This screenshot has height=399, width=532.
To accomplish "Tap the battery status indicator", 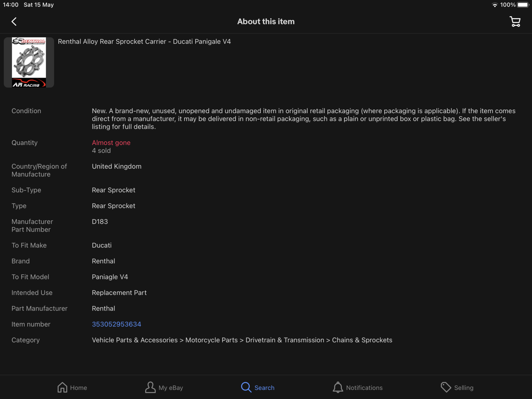I will click(x=523, y=5).
